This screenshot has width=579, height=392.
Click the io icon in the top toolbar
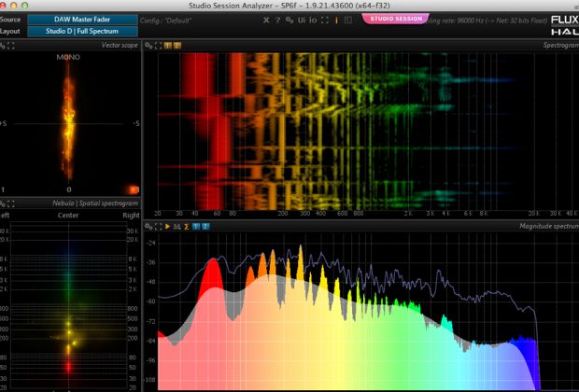point(313,20)
